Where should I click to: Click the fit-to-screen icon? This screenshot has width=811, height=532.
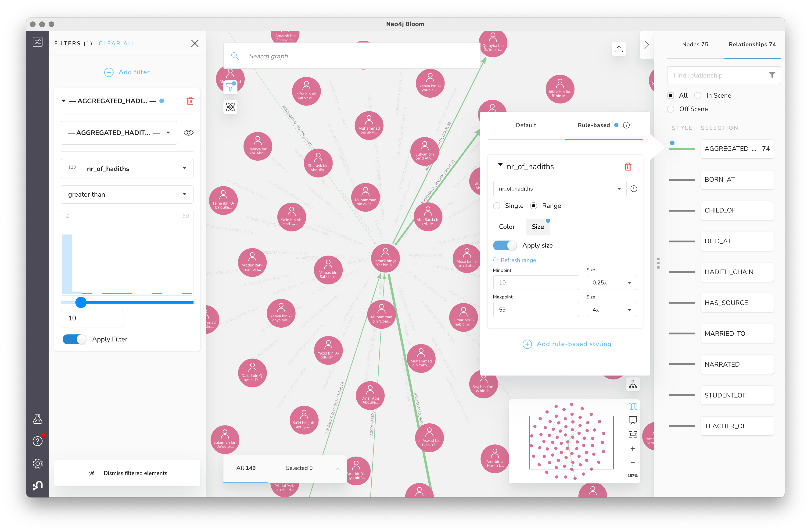tap(632, 434)
